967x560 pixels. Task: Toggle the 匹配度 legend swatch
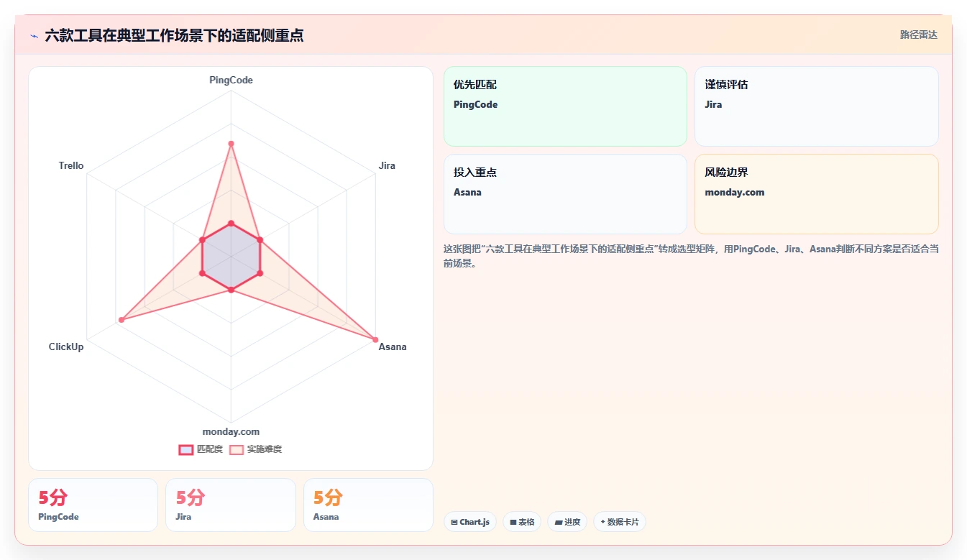186,450
